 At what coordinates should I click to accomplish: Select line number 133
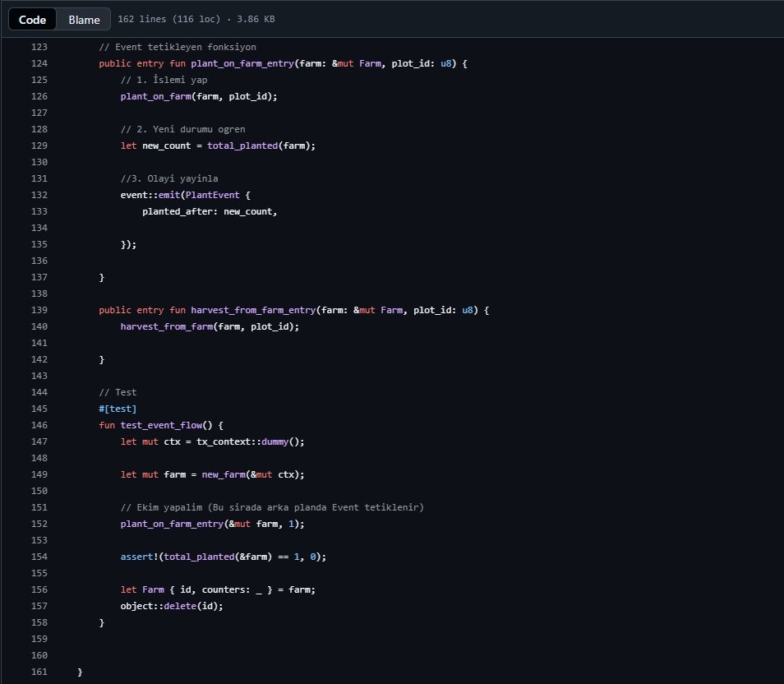tap(39, 211)
